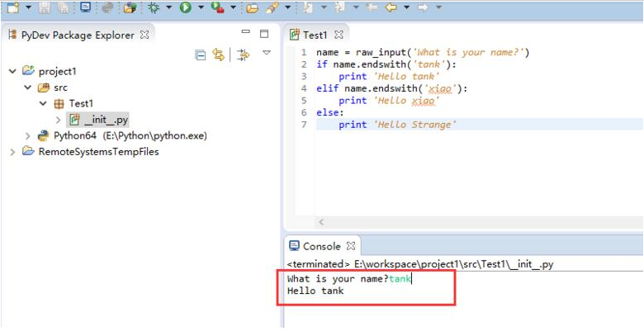
Task: Open the Run dropdown arrow
Action: coord(201,7)
